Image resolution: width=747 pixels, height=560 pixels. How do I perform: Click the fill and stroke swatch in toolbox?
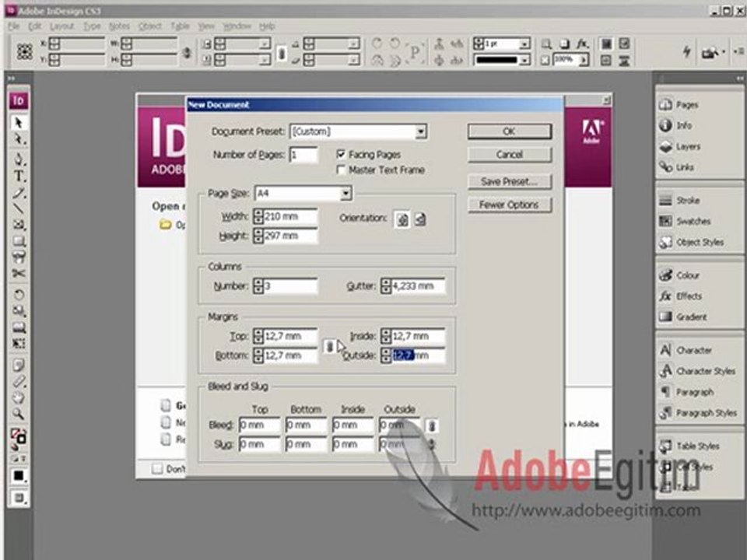point(19,436)
